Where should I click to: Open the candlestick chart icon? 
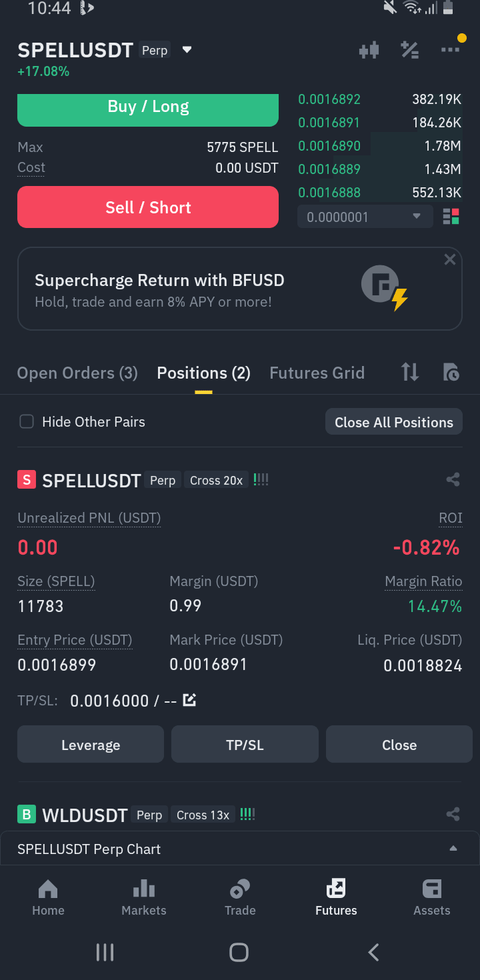(369, 50)
